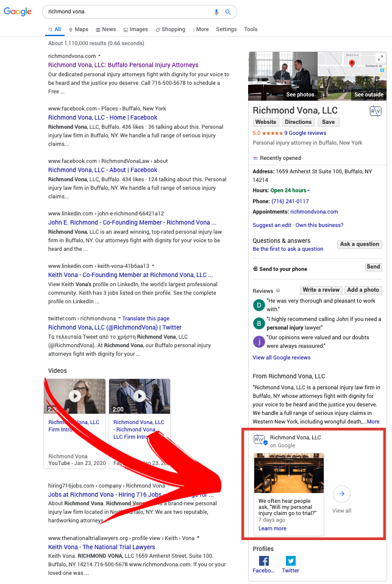Screen dimensions: 392x584
Task: Click Learn more on the Google post
Action: click(x=273, y=528)
